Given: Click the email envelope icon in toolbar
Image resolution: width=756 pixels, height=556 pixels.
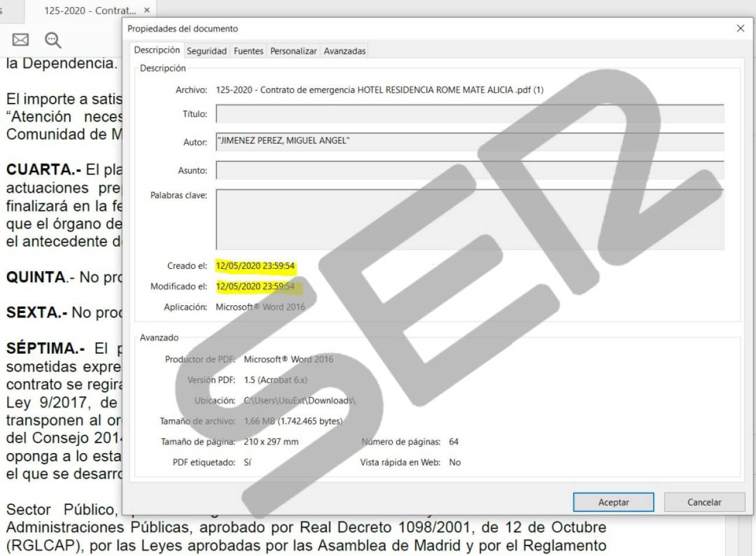Looking at the screenshot, I should click(20, 40).
